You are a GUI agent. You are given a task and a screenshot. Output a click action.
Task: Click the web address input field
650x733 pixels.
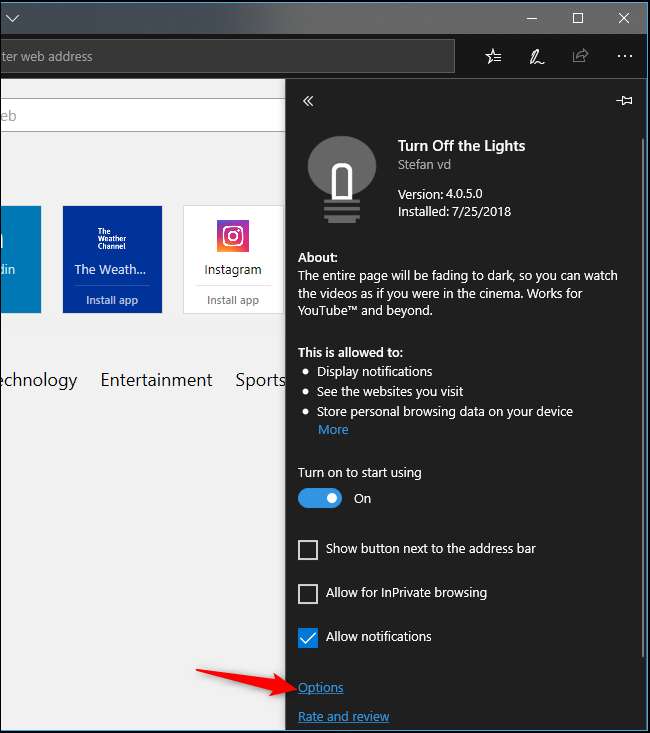click(220, 57)
